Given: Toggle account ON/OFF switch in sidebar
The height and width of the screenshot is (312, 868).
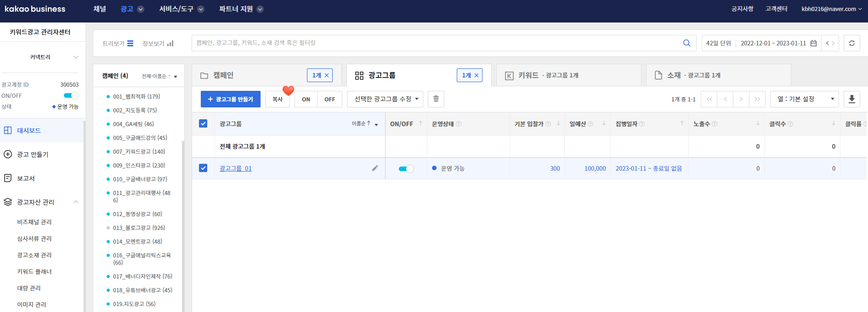Looking at the screenshot, I should pos(71,95).
